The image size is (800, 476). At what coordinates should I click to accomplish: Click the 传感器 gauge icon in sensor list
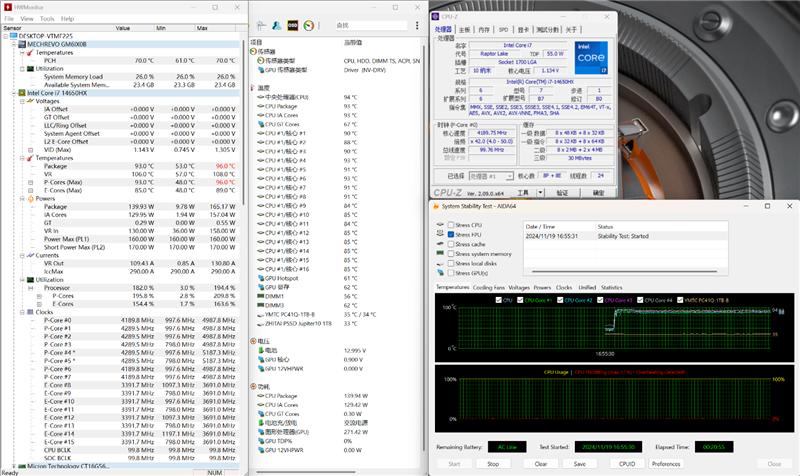254,52
